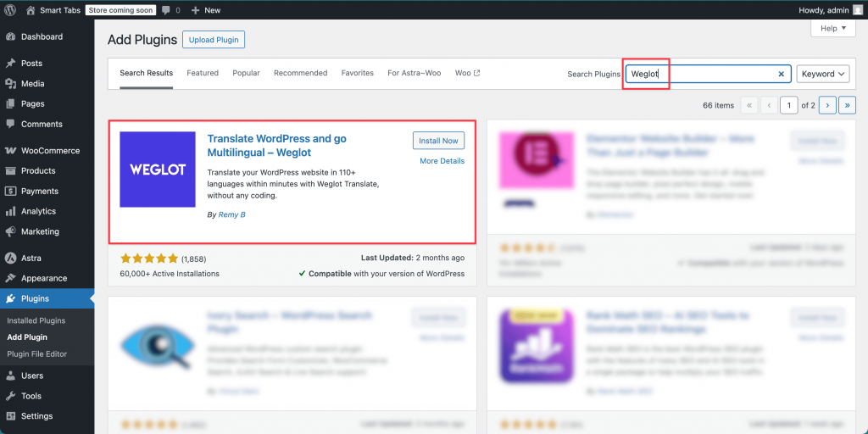868x434 pixels.
Task: Switch to the Featured tab
Action: tap(203, 73)
